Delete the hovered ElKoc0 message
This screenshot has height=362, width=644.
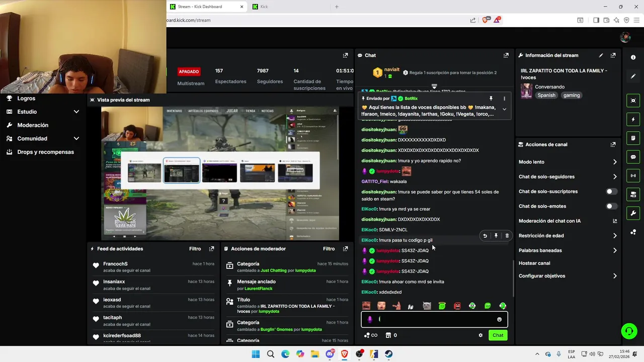507,236
